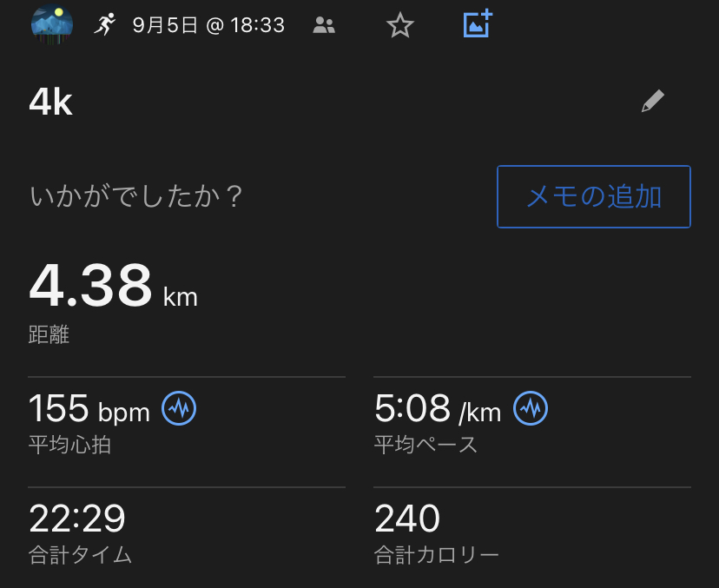
Task: Open the people privacy icon
Action: (x=324, y=25)
